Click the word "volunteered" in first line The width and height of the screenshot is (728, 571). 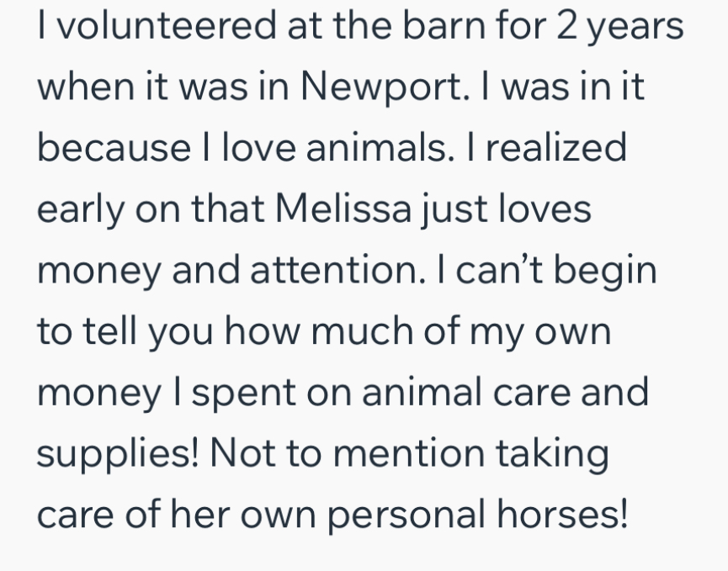point(162,26)
